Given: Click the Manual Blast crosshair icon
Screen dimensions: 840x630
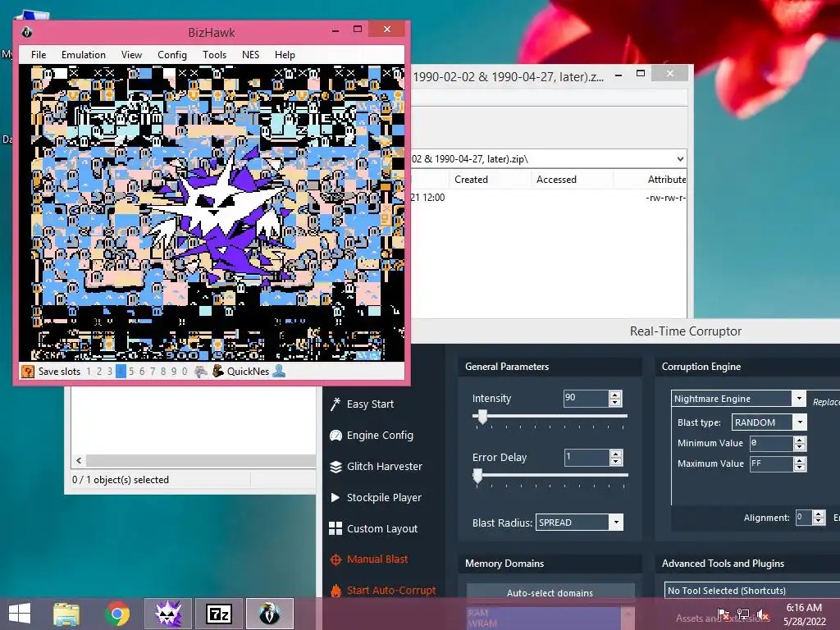Looking at the screenshot, I should 336,559.
